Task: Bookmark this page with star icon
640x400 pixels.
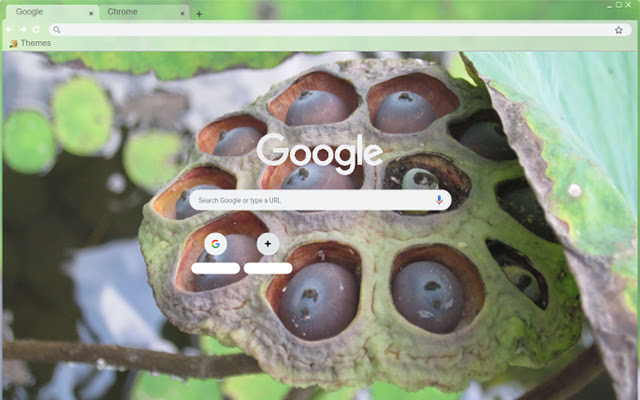Action: tap(619, 30)
